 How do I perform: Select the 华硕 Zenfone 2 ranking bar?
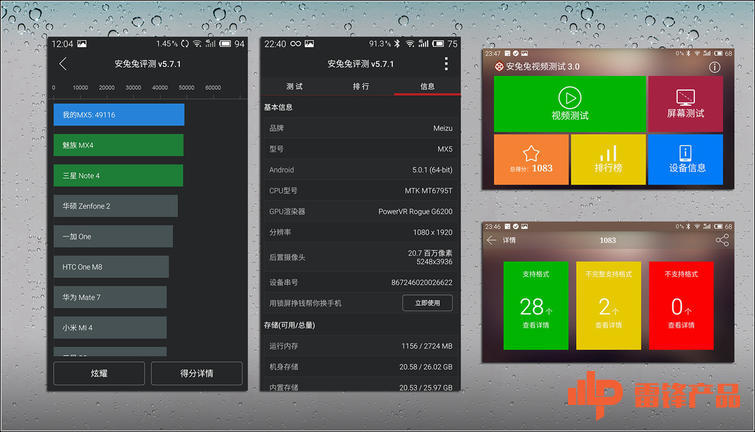point(116,206)
